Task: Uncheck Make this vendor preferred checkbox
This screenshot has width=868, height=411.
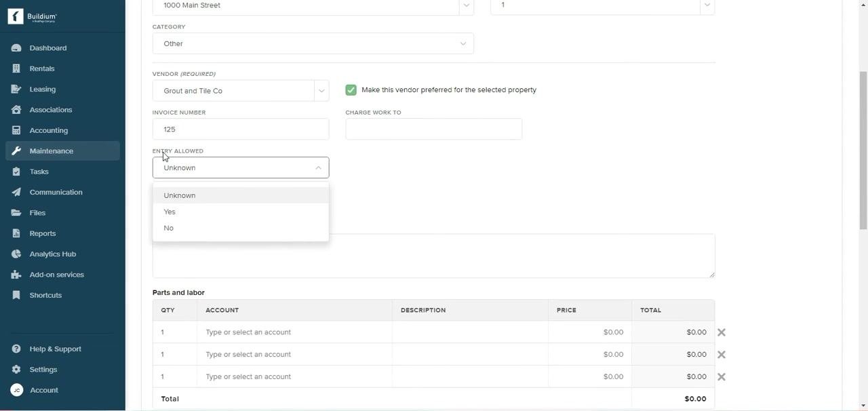Action: tap(351, 90)
